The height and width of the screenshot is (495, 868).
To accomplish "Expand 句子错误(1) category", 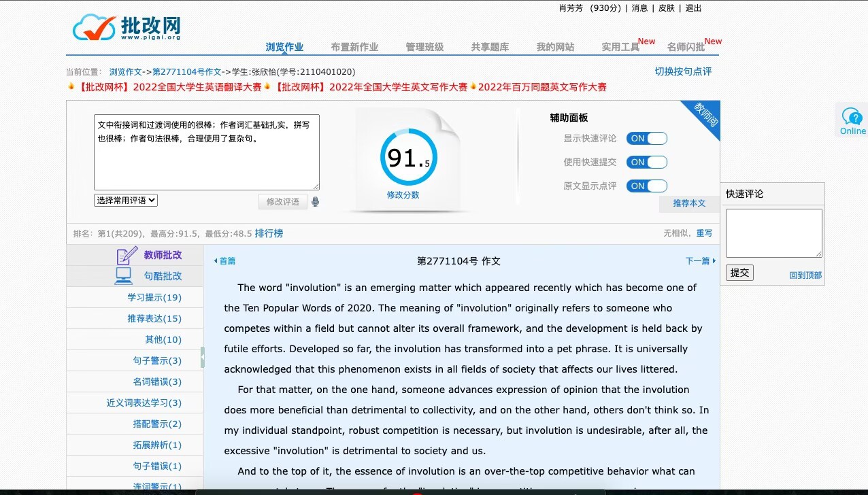I will (x=157, y=466).
